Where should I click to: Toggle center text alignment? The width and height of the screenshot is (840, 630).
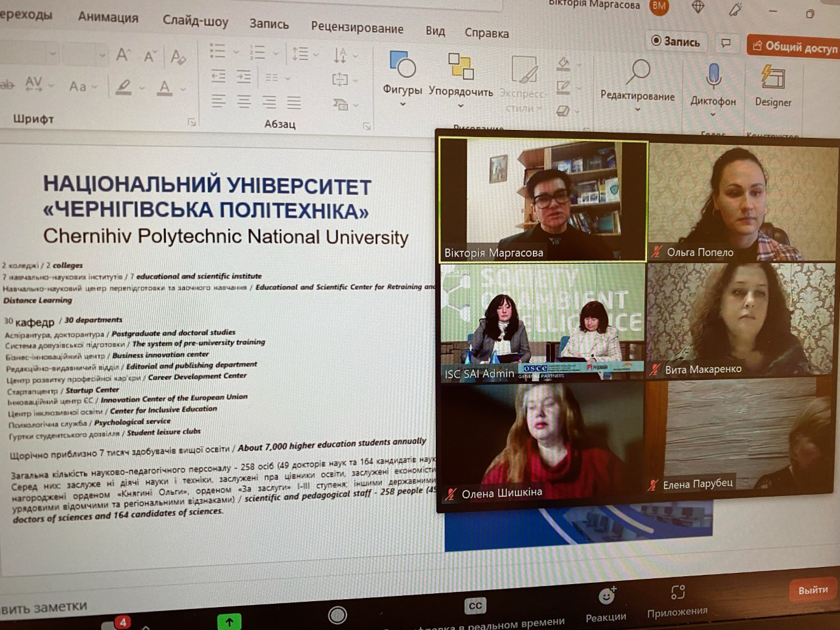(243, 102)
